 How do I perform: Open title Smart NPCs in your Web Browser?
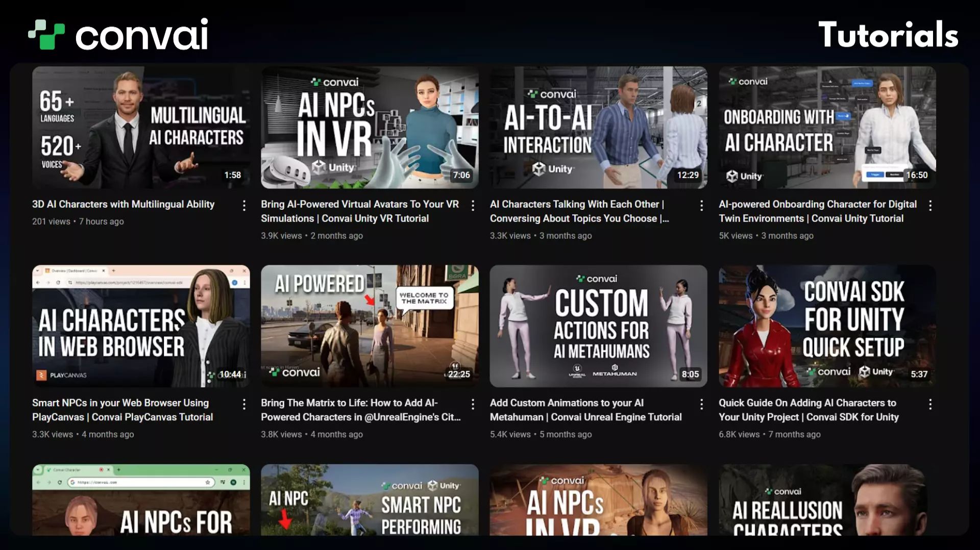(x=122, y=410)
